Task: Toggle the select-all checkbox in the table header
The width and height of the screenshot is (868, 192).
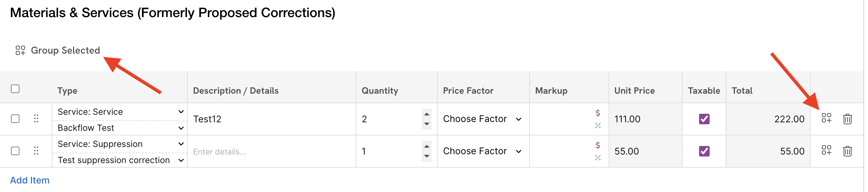Action: point(15,89)
